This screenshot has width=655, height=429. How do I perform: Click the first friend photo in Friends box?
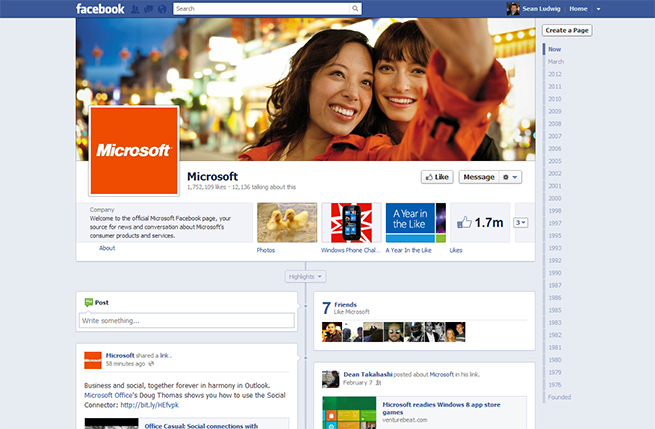(332, 332)
